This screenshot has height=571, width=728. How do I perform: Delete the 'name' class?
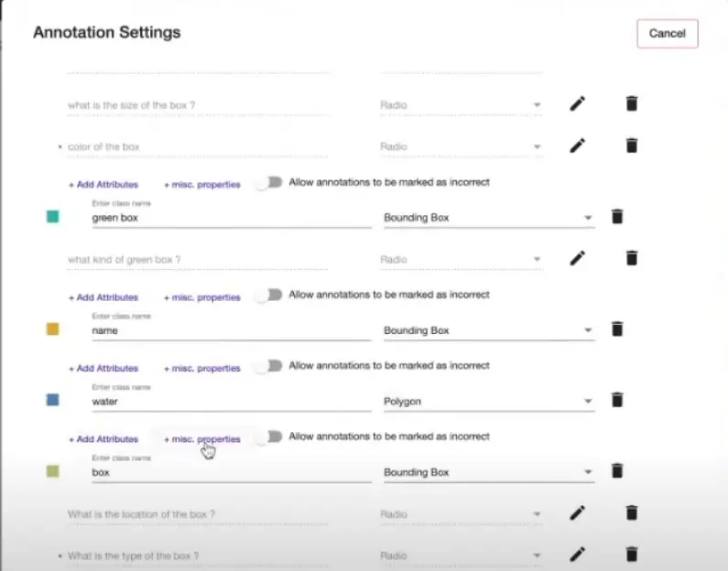click(617, 329)
